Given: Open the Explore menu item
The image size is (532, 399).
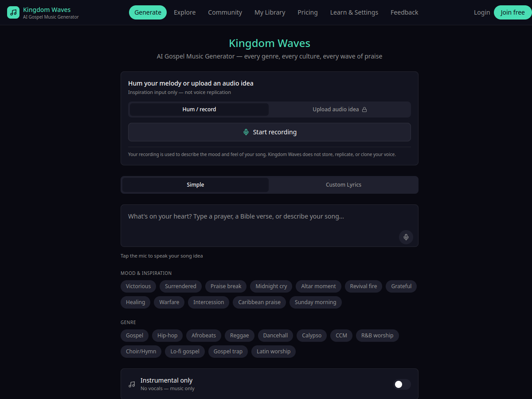Looking at the screenshot, I should pos(185,12).
